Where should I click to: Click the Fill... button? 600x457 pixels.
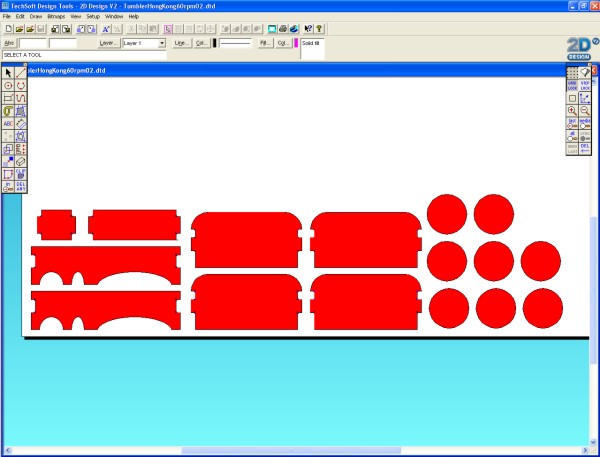(x=265, y=43)
